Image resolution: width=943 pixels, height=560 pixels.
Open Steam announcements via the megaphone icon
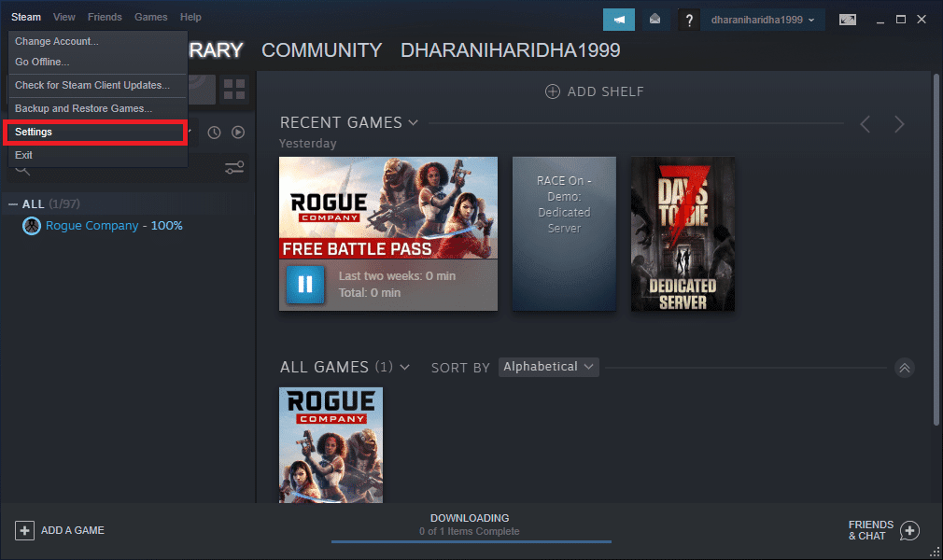[618, 19]
